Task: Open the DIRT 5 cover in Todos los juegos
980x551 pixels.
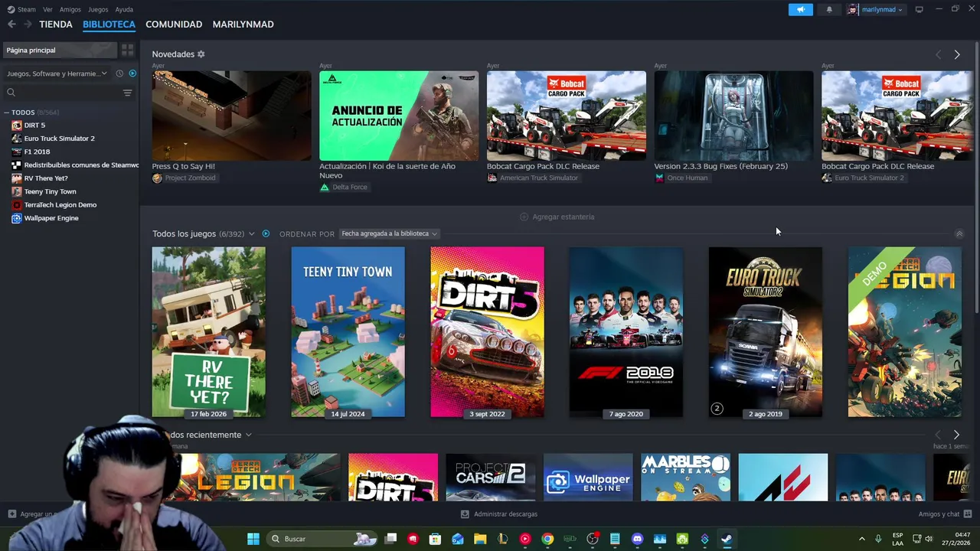Action: point(487,331)
